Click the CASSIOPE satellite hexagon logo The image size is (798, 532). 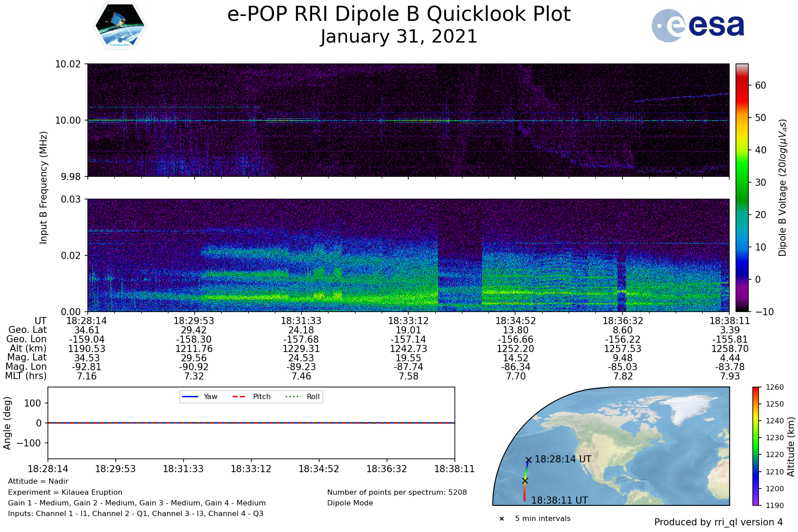120,25
